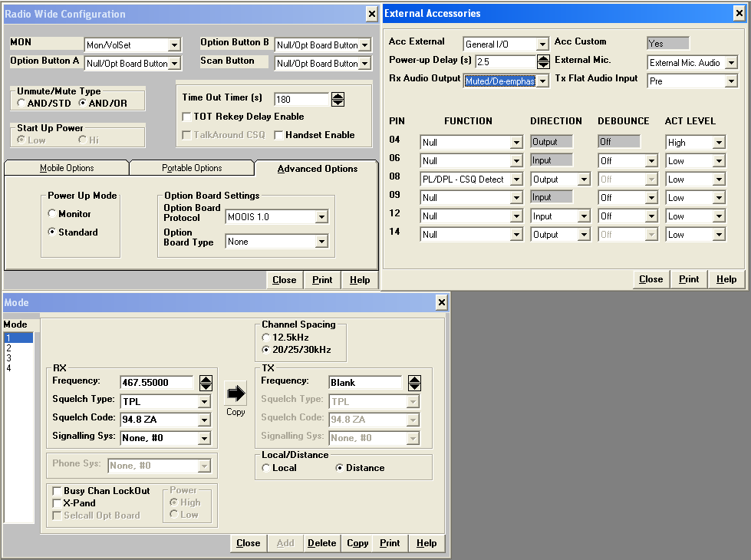This screenshot has height=560, width=751.
Task: Enable Busy Chan LockOut checkbox
Action: [58, 491]
